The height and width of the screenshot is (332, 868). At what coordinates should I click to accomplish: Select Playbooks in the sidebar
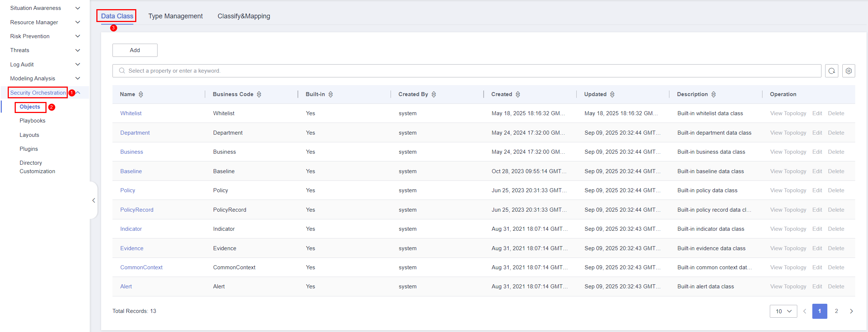(x=33, y=121)
